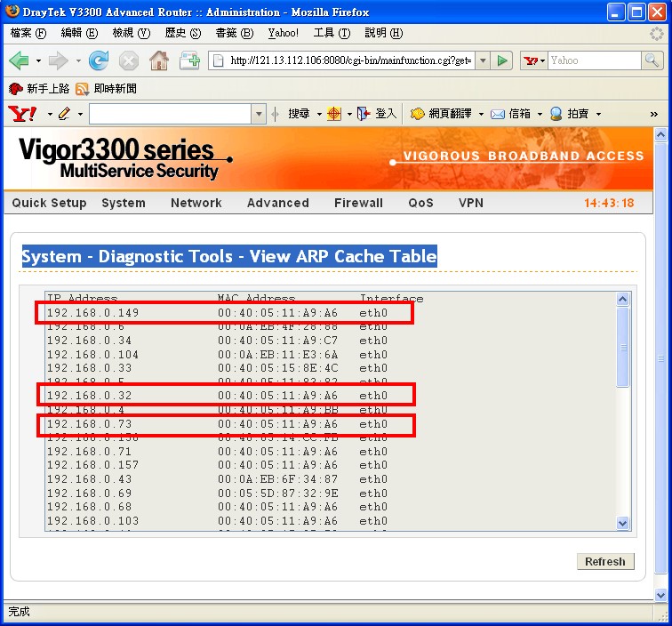Open the Yahoo mail envelope (信箱) button
Image resolution: width=672 pixels, height=626 pixels.
point(511,114)
